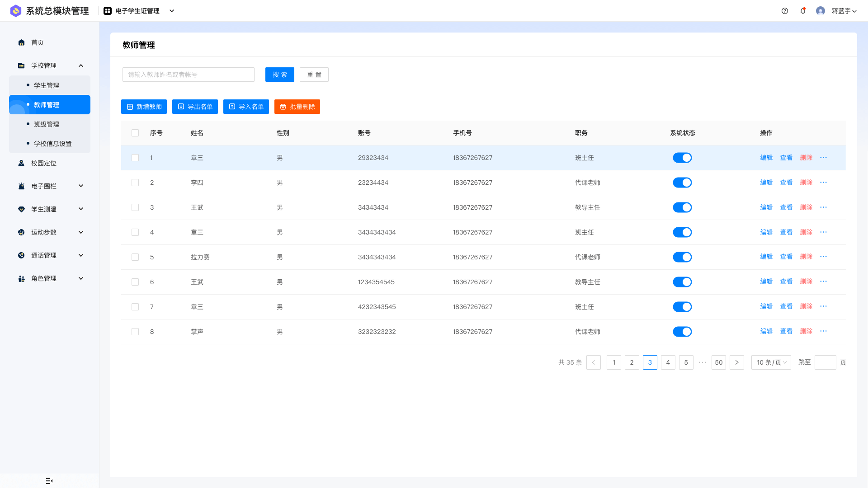Open the notification bell
Screen dimensions: 868x488
pyautogui.click(x=803, y=11)
